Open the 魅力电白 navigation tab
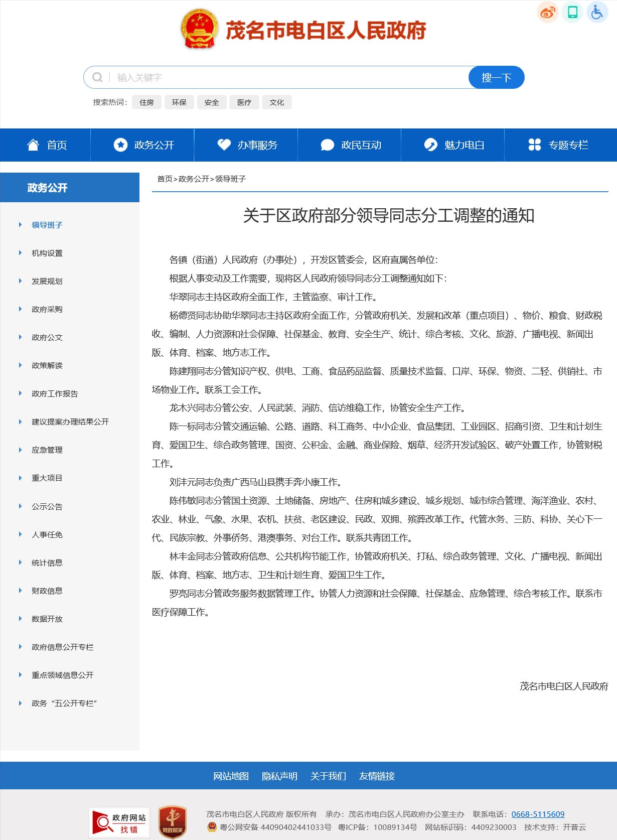Screen dimensions: 617x840 [454, 145]
